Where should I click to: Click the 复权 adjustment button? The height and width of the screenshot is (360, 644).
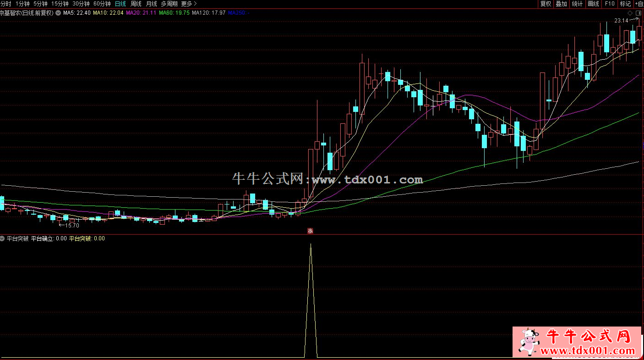tap(546, 4)
